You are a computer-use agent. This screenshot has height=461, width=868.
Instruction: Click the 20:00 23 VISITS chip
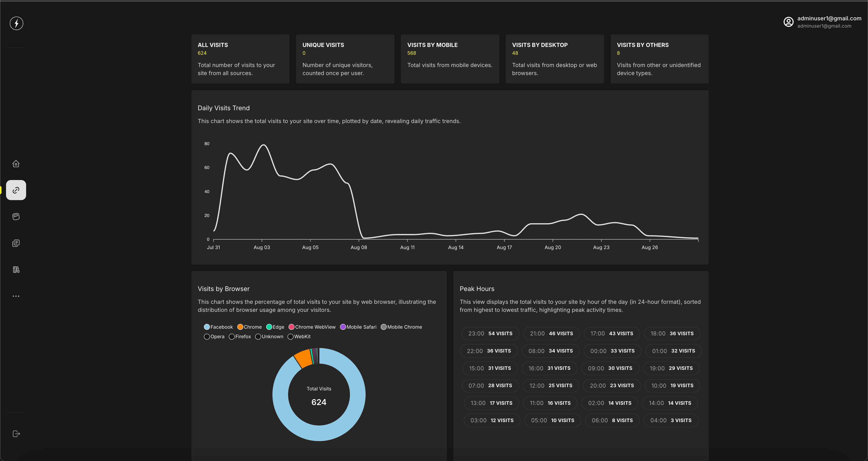click(612, 386)
